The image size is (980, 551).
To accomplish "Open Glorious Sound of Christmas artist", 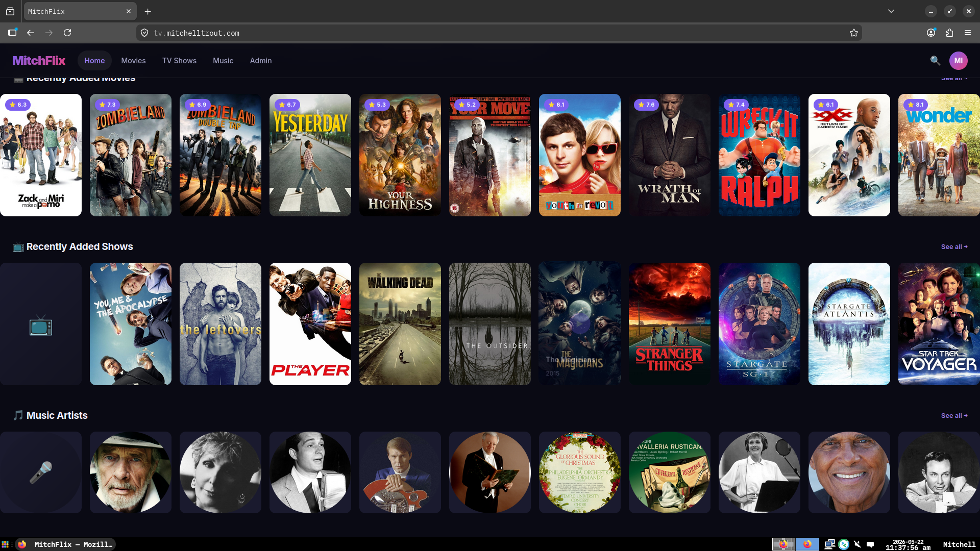I will click(x=580, y=472).
